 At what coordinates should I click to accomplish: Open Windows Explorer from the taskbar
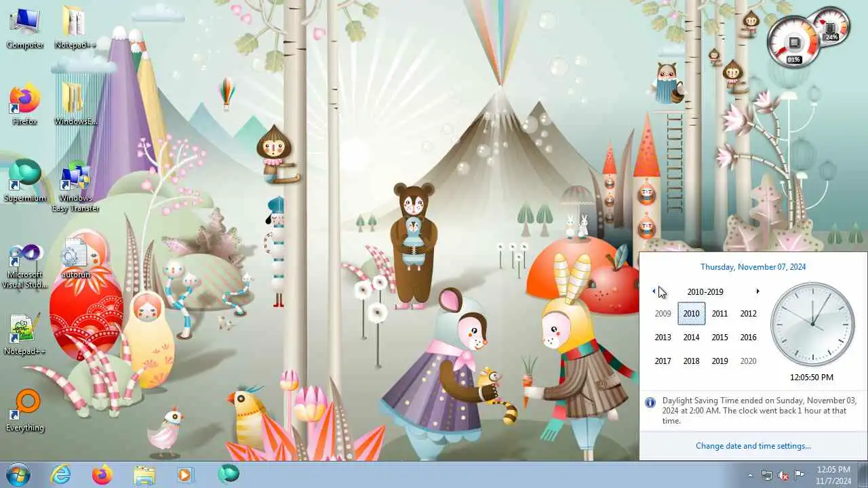click(x=144, y=474)
